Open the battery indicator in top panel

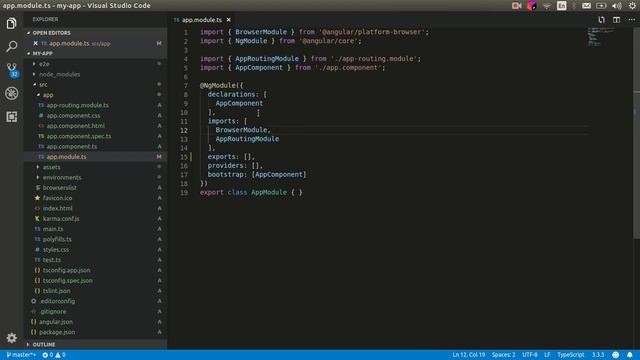point(601,6)
